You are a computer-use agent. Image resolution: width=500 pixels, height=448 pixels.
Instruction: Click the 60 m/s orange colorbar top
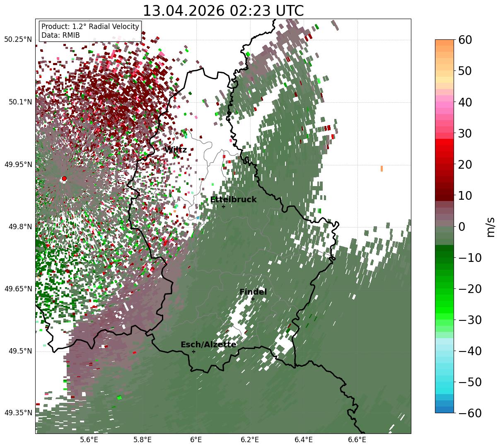pyautogui.click(x=444, y=43)
